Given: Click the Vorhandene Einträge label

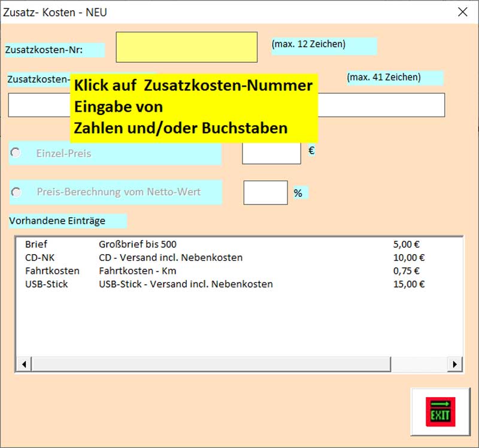Looking at the screenshot, I should (57, 221).
